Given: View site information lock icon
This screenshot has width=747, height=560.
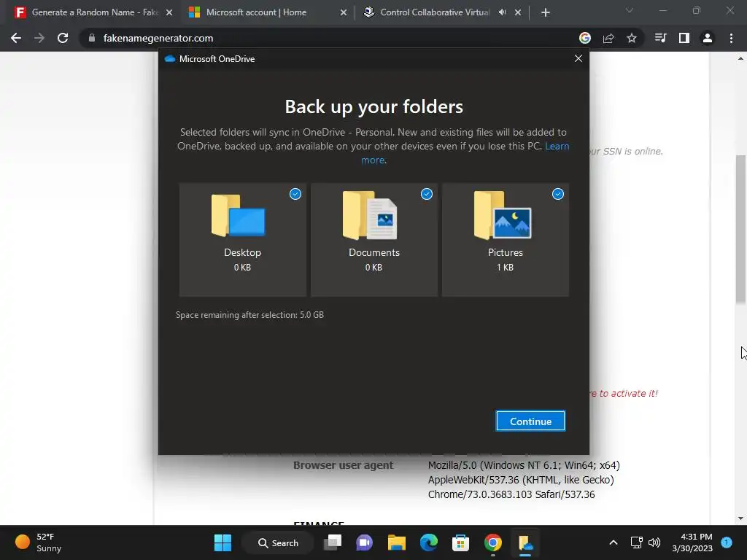Looking at the screenshot, I should coord(92,38).
